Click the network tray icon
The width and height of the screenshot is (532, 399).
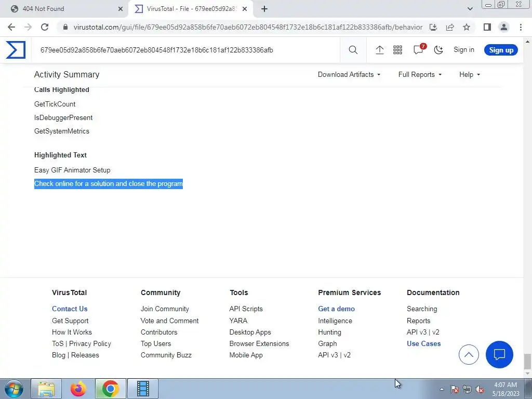tap(467, 390)
